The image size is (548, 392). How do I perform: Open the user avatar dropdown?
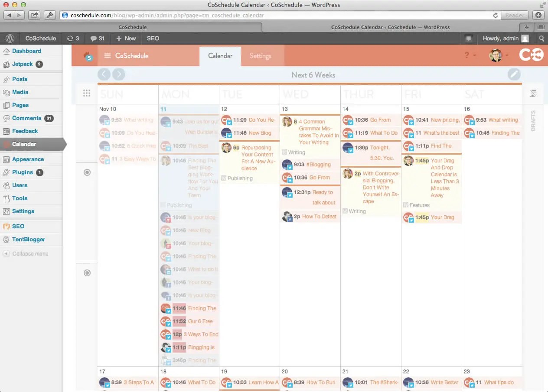pyautogui.click(x=495, y=55)
